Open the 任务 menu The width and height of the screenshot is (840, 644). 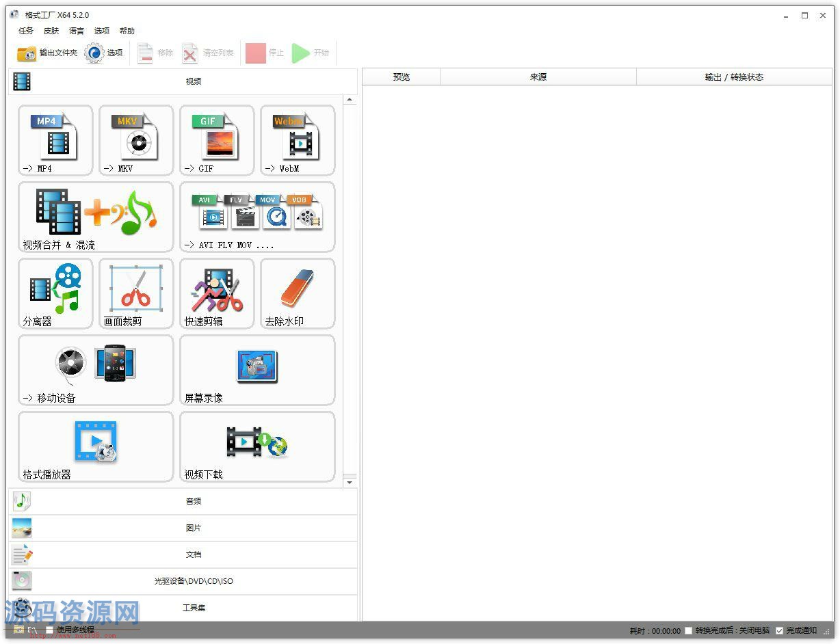pos(26,31)
